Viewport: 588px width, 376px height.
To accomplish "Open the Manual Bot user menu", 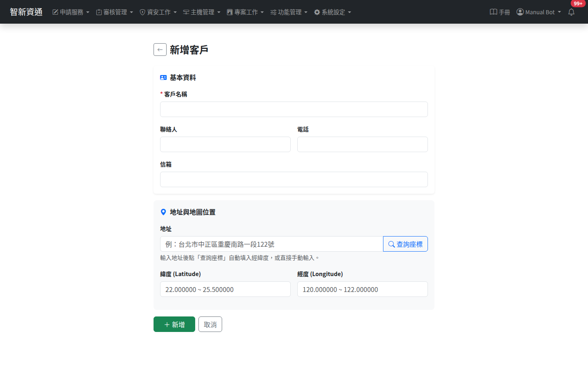I will [x=539, y=12].
